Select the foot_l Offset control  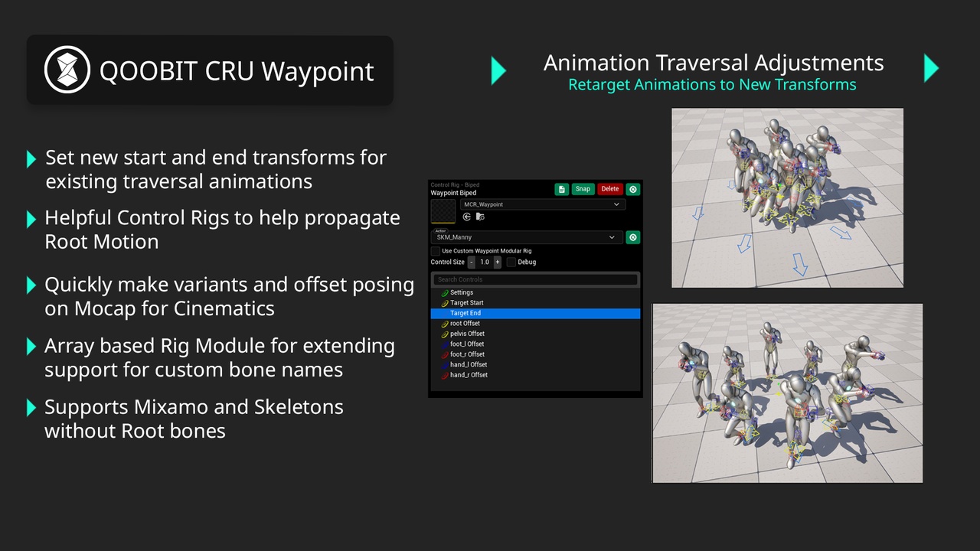(535, 344)
